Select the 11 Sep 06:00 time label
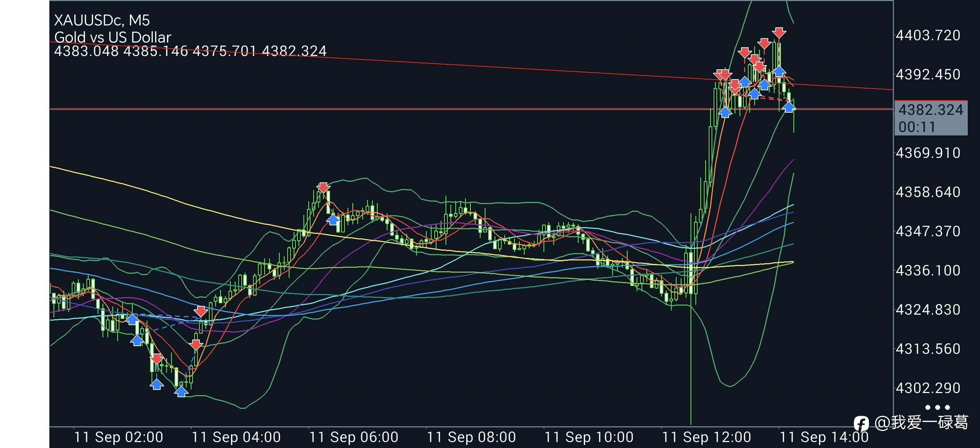 tap(353, 437)
